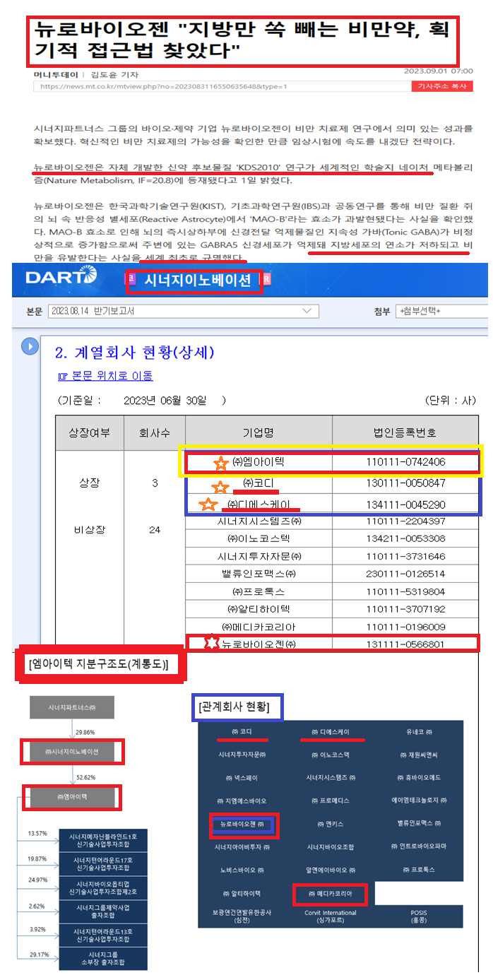
Task: Click the 머니투데이 publisher name
Action: click(56, 75)
